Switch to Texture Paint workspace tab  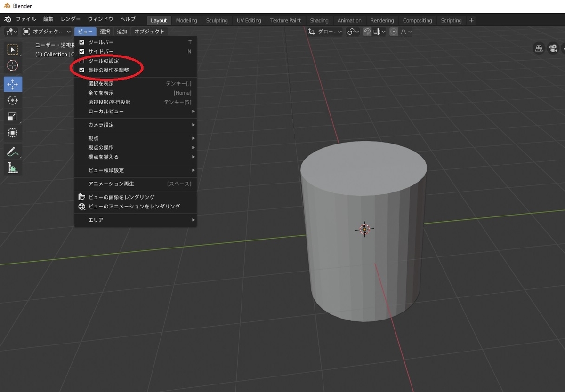click(285, 20)
